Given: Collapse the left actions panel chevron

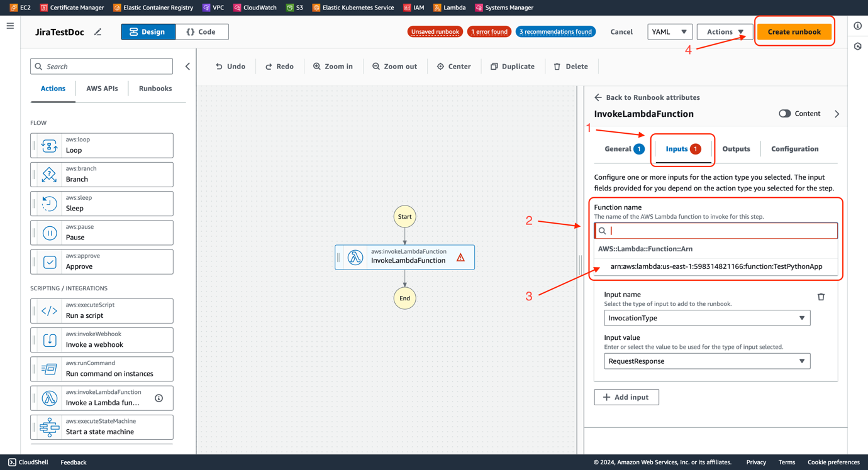Looking at the screenshot, I should [x=187, y=67].
